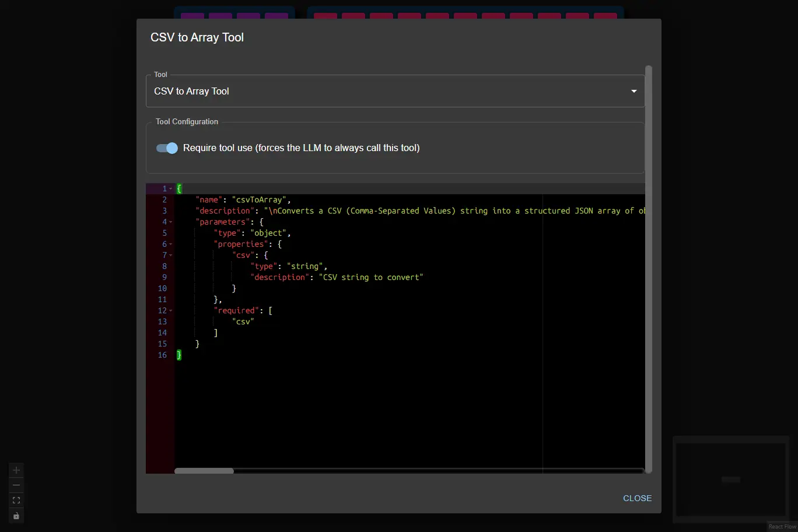The image size is (798, 532).
Task: Click the green closing brace on line 16
Action: pos(179,355)
